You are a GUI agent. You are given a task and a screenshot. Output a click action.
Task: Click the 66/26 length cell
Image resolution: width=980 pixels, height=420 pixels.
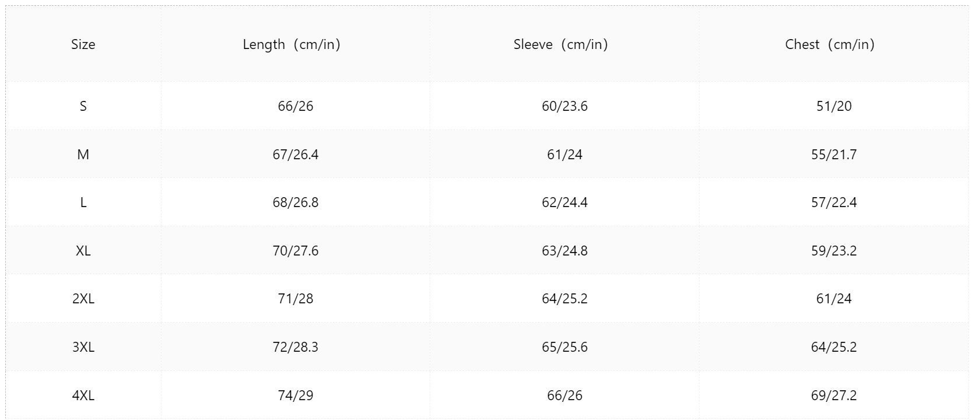(296, 106)
